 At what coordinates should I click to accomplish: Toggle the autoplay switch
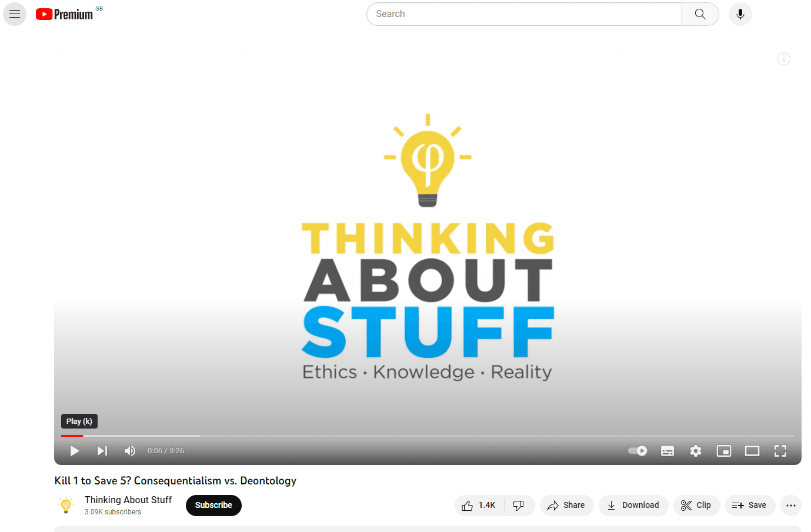638,451
